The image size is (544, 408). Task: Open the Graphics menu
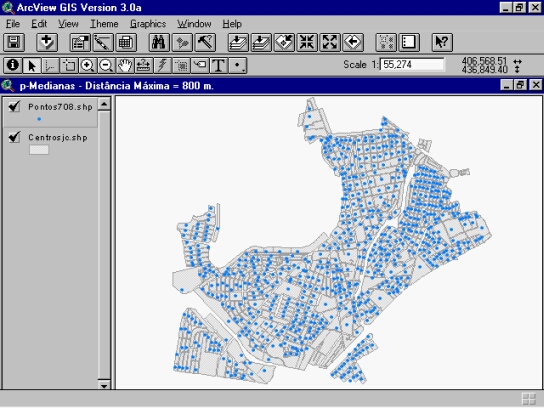point(148,24)
